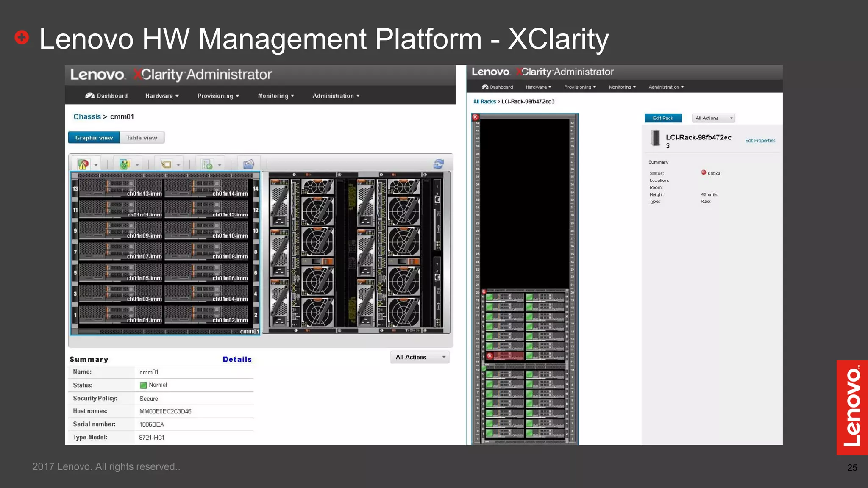The image size is (868, 488).
Task: Select node ch01n01-imm in chassis
Action: point(121,315)
